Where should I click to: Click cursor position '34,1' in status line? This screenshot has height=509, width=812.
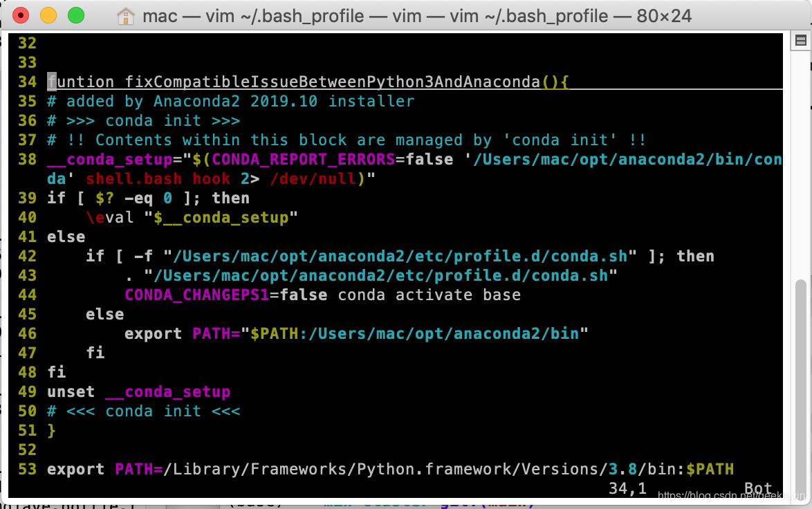click(627, 488)
